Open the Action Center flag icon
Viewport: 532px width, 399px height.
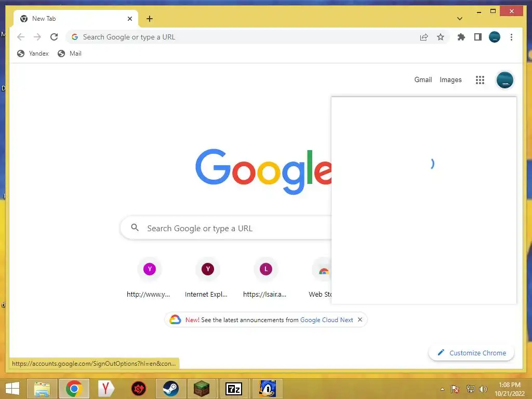455,389
